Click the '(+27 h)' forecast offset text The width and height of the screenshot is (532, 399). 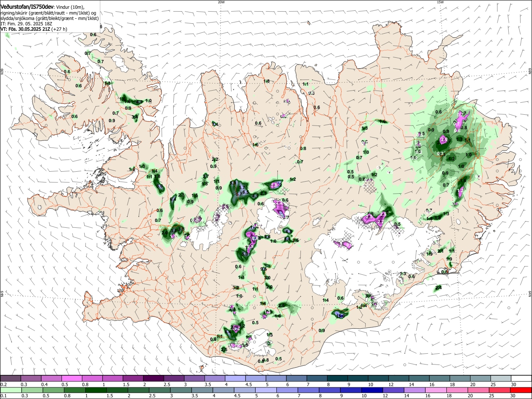point(60,30)
